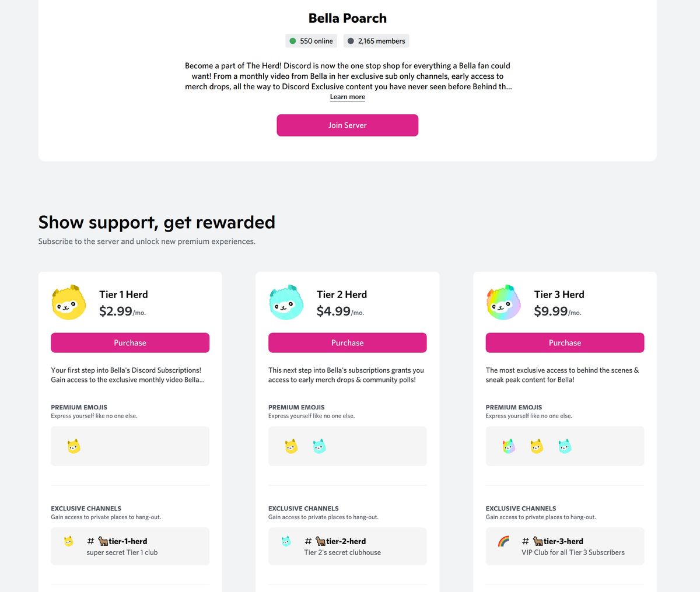Purchase the Tier 1 Herd subscription
Viewport: 700px width, 592px height.
(129, 342)
